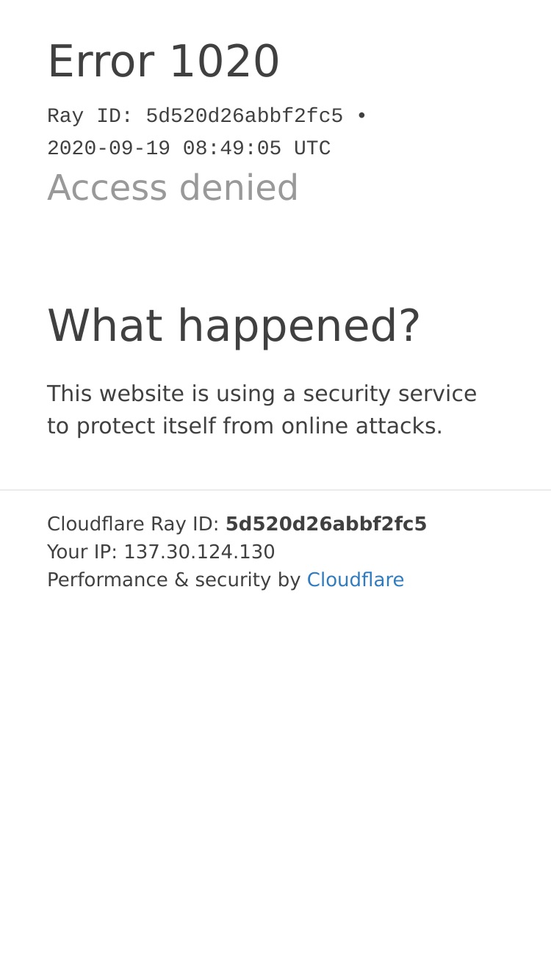Click the number 1020 in heading

point(224,61)
